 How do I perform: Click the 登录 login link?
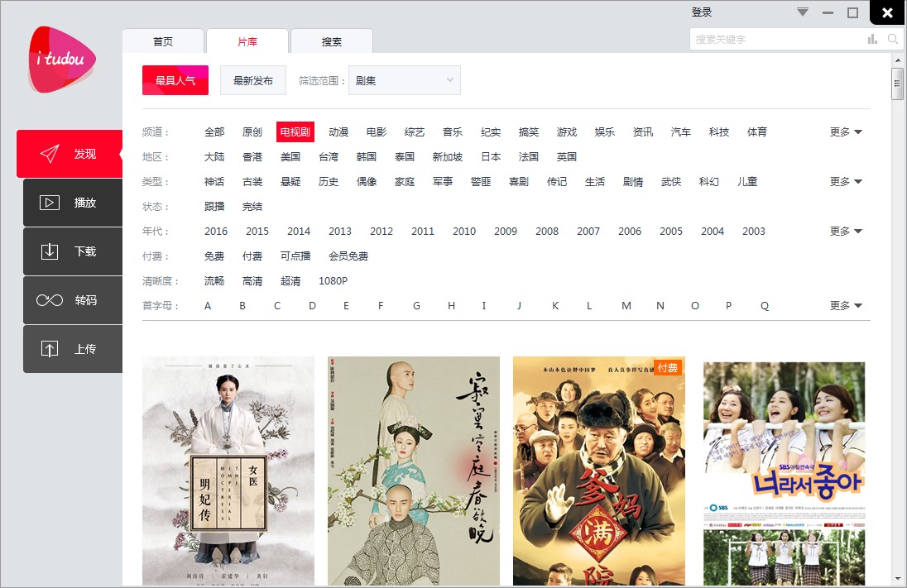[x=702, y=12]
